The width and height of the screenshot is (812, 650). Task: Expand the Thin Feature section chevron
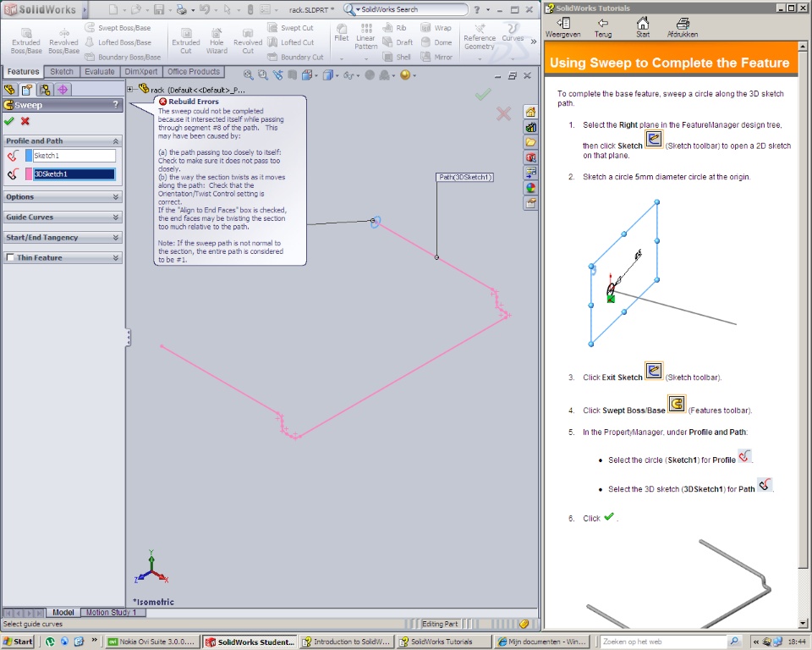pyautogui.click(x=116, y=257)
